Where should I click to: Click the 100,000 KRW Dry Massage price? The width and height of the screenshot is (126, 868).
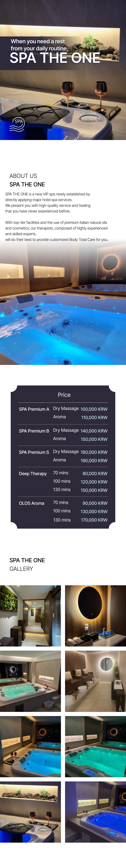point(94,409)
